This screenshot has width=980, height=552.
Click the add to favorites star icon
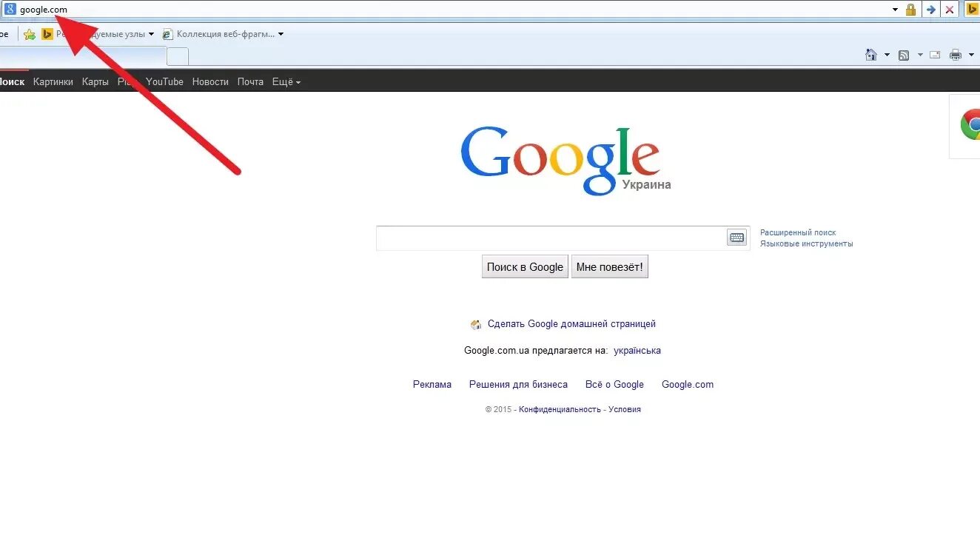coord(30,34)
